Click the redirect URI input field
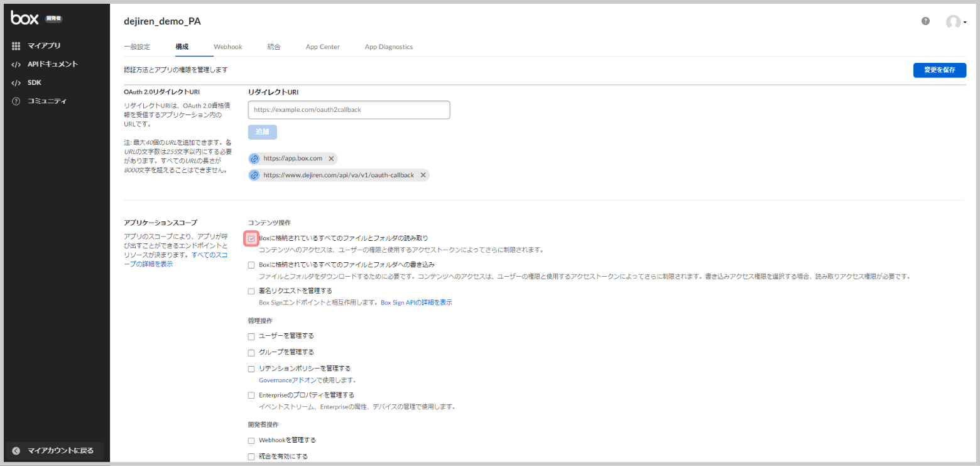The image size is (980, 466). tap(349, 109)
